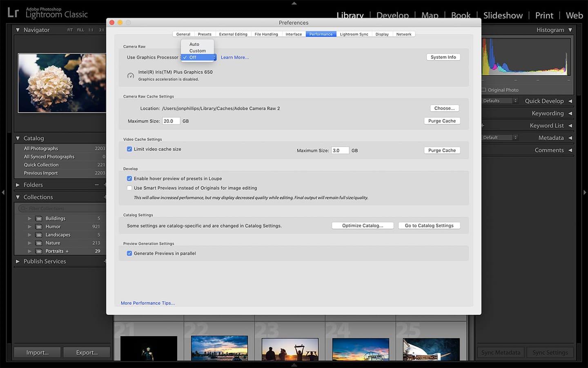
Task: Click the Buildings collection set icon
Action: (x=39, y=218)
